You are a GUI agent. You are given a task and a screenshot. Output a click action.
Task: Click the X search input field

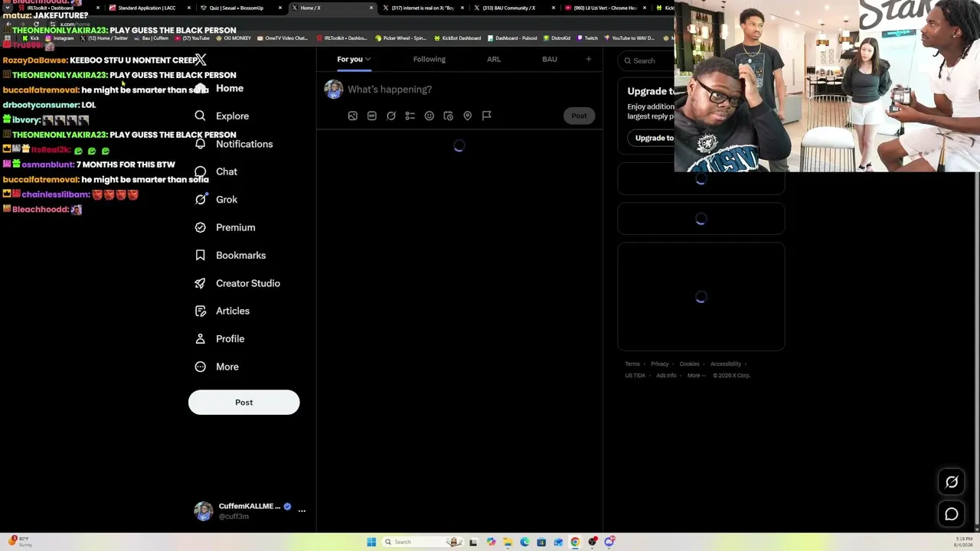click(x=647, y=60)
